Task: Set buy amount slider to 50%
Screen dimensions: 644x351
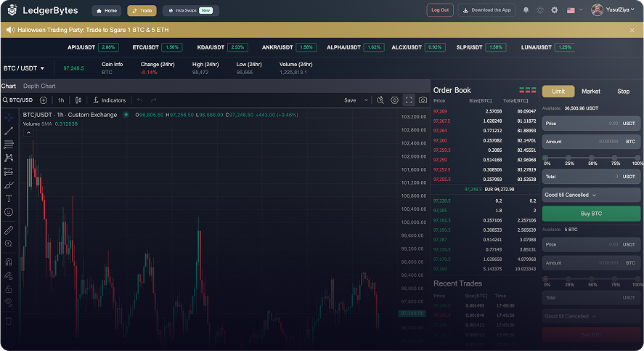Action: pyautogui.click(x=592, y=157)
